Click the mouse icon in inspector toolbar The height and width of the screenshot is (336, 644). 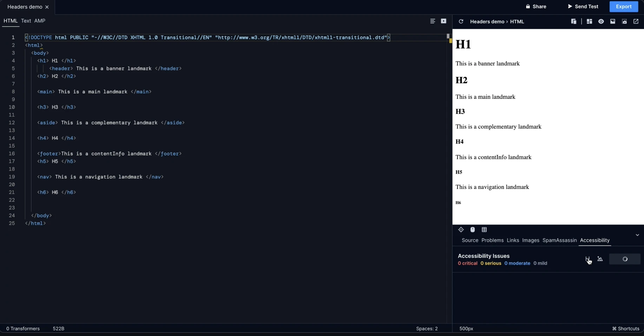[x=472, y=230]
